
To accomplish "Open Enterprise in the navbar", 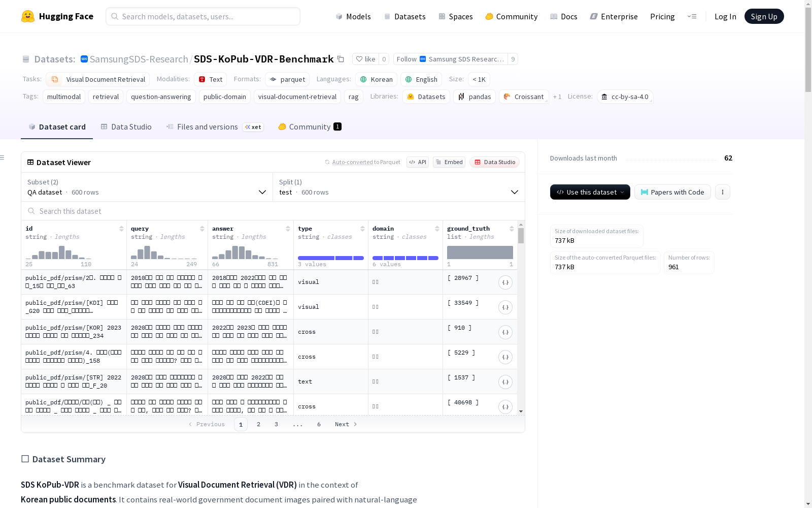I will [x=614, y=16].
